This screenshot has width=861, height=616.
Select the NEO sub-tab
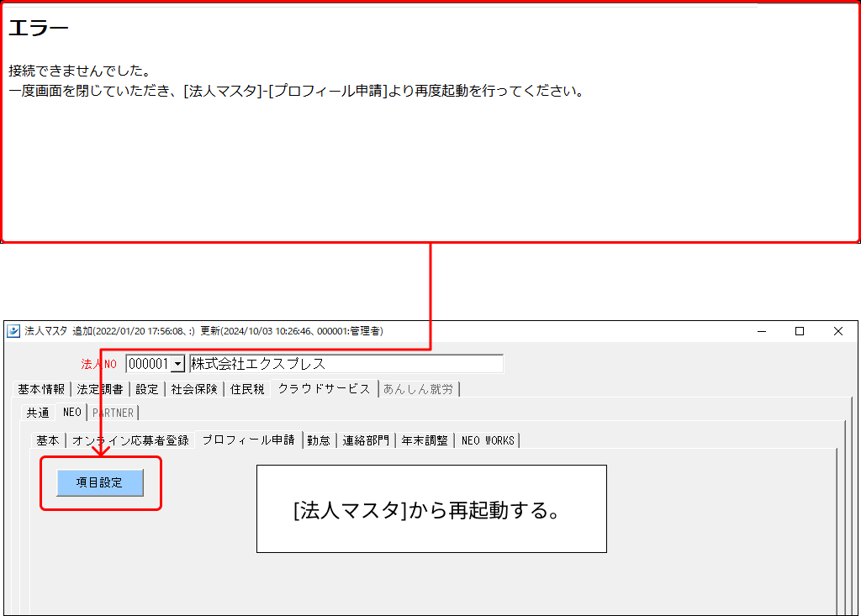72,412
